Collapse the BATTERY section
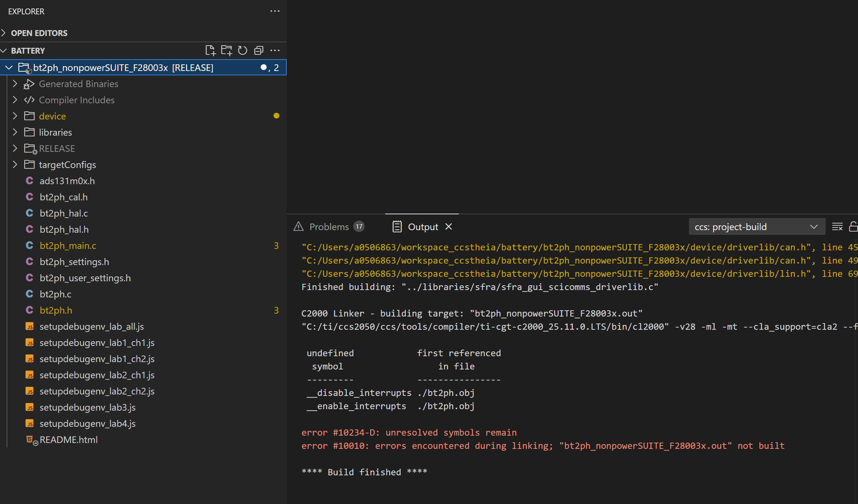 coord(4,50)
